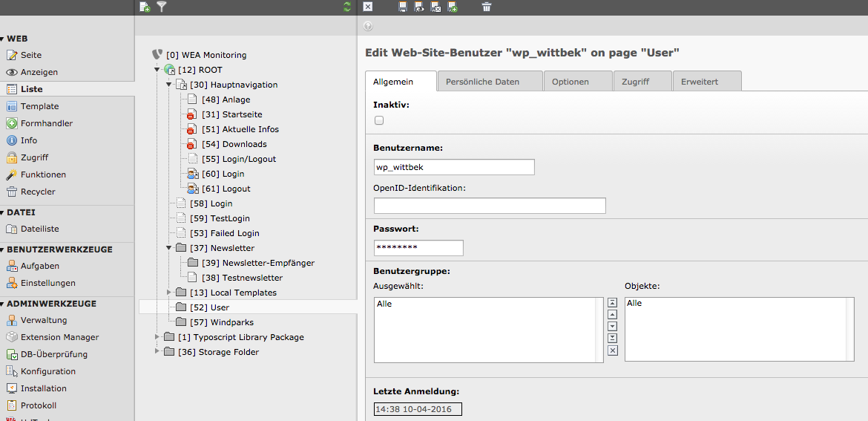The image size is (868, 421).
Task: Open the page tree filter
Action: [x=162, y=7]
